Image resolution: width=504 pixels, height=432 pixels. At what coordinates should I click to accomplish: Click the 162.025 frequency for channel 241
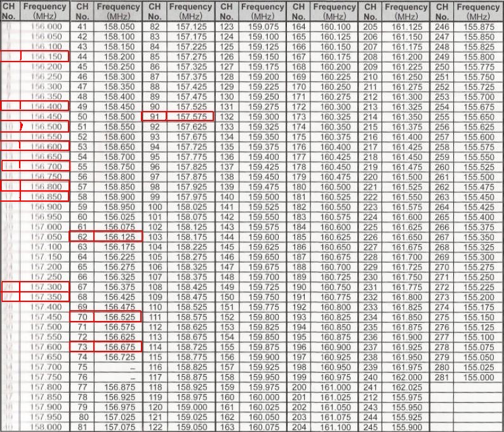point(406,387)
